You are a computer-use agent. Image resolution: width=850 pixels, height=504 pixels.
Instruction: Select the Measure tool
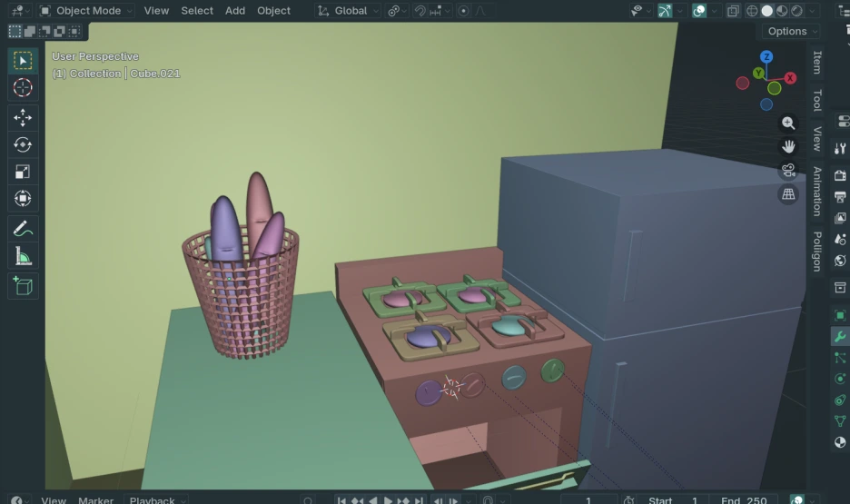[x=23, y=256]
